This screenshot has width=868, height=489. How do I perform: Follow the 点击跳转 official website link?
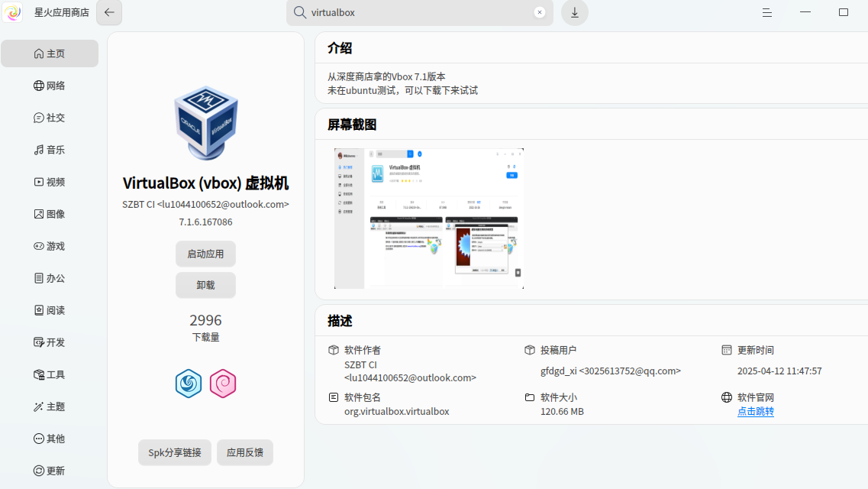756,412
